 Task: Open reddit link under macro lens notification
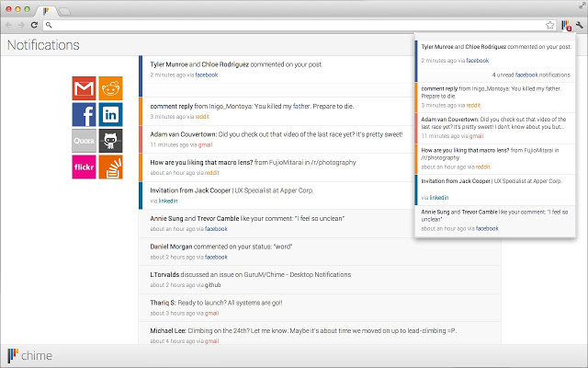tap(212, 173)
